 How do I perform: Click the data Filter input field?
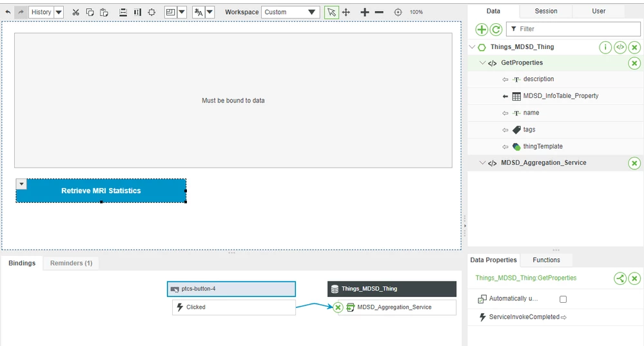(x=573, y=29)
